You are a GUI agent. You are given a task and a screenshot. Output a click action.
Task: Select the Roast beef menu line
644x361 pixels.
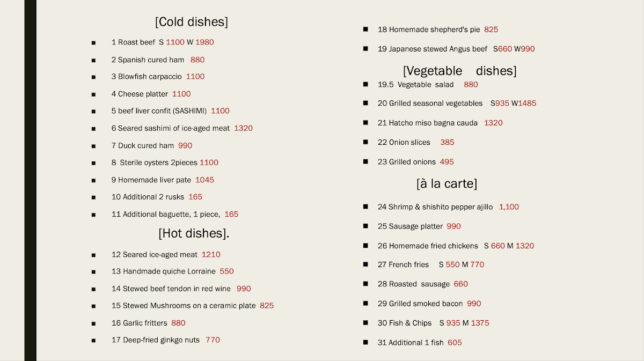(x=162, y=42)
